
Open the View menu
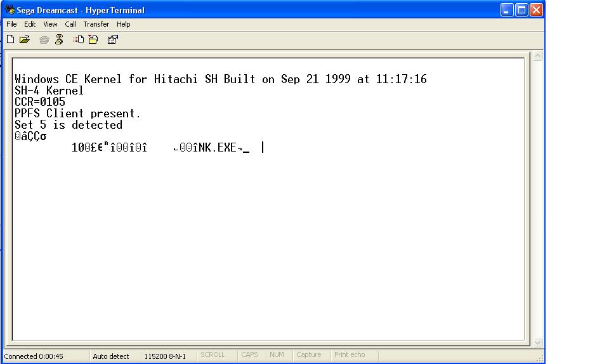[50, 24]
